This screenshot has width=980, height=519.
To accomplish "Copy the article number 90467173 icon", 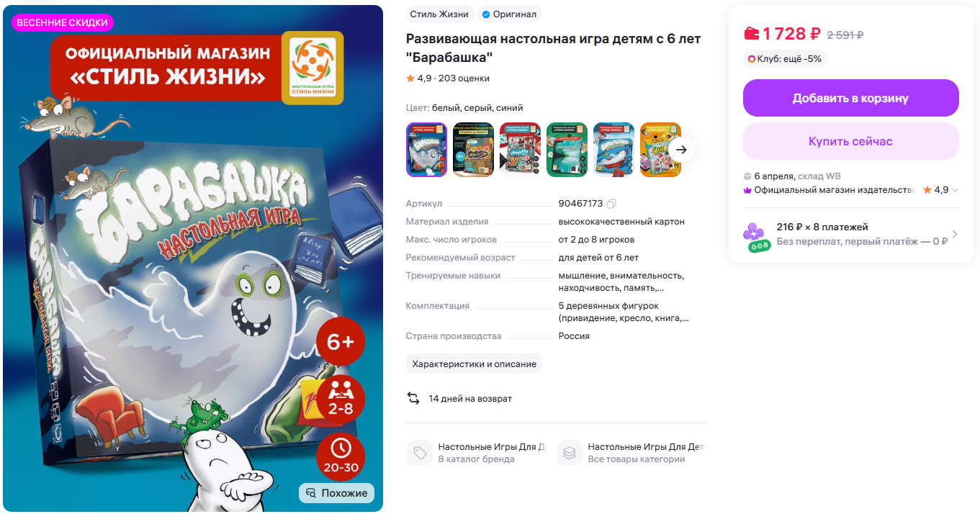I will click(611, 204).
